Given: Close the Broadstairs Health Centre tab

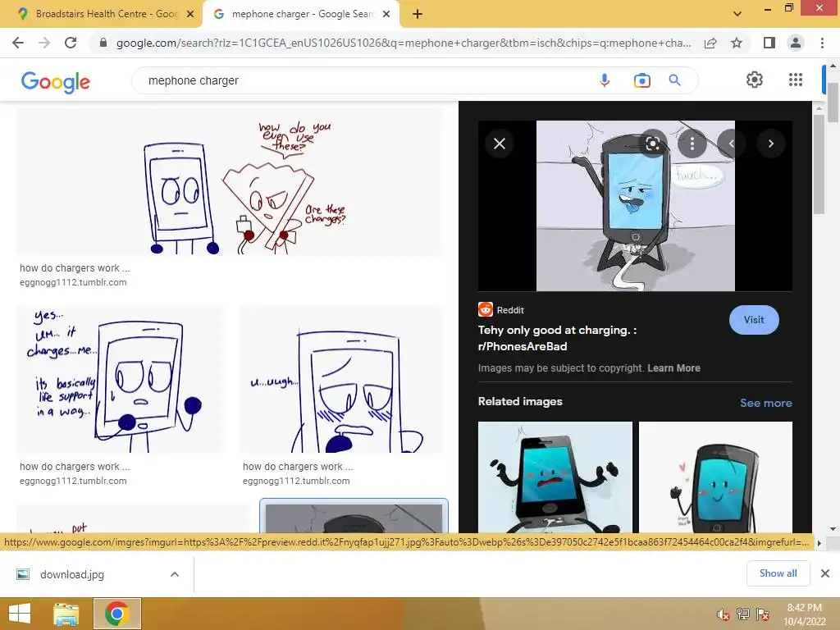Looking at the screenshot, I should (x=190, y=15).
